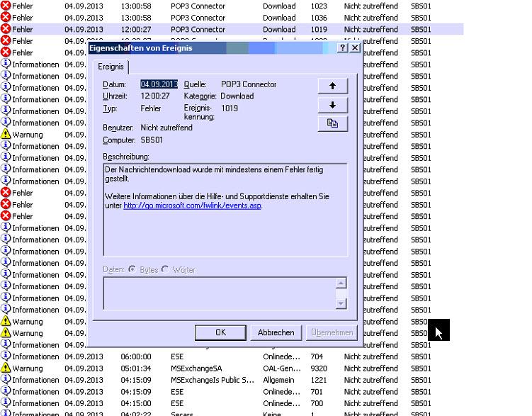Click info icon of MSExchangeIs Public S... row
The width and height of the screenshot is (532, 416).
tap(6, 380)
